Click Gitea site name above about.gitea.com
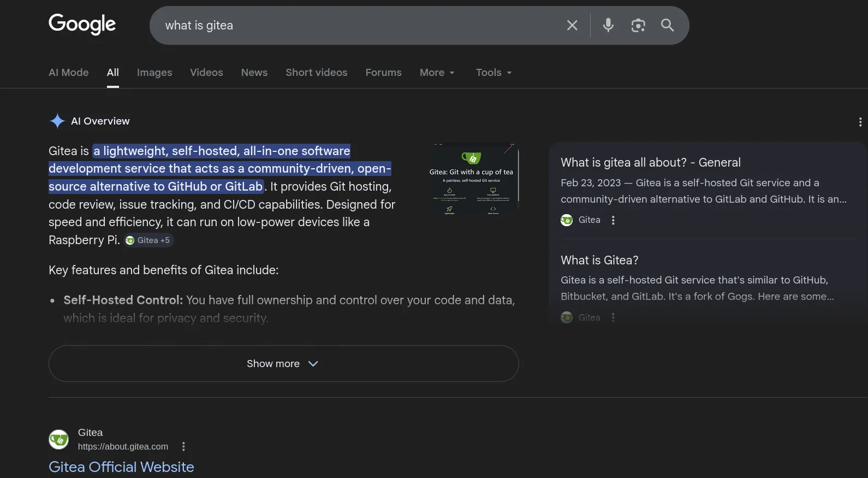 point(90,433)
